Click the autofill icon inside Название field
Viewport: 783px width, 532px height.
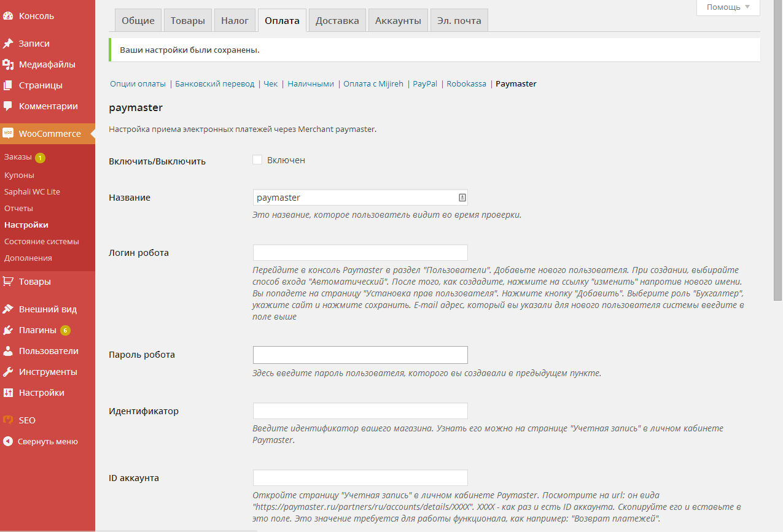(462, 198)
